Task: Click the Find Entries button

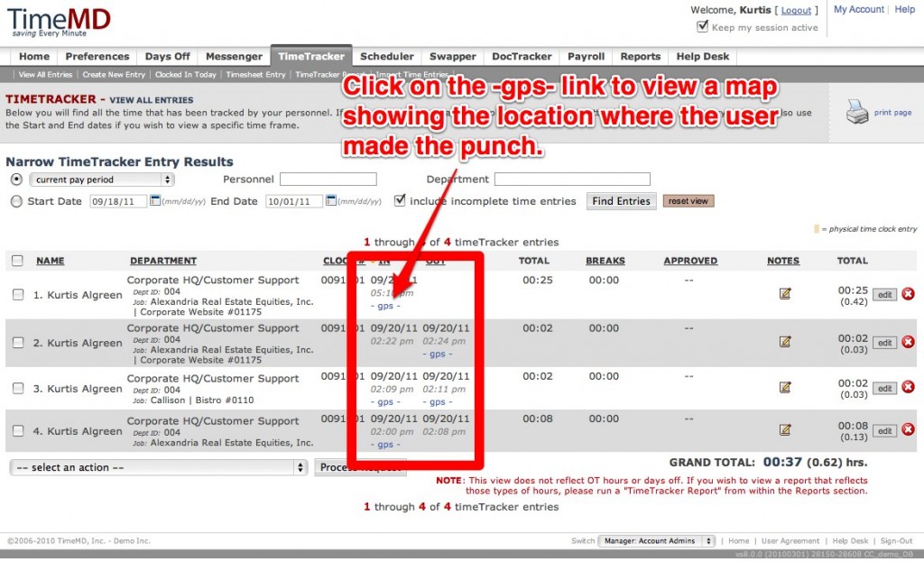Action: pos(621,201)
